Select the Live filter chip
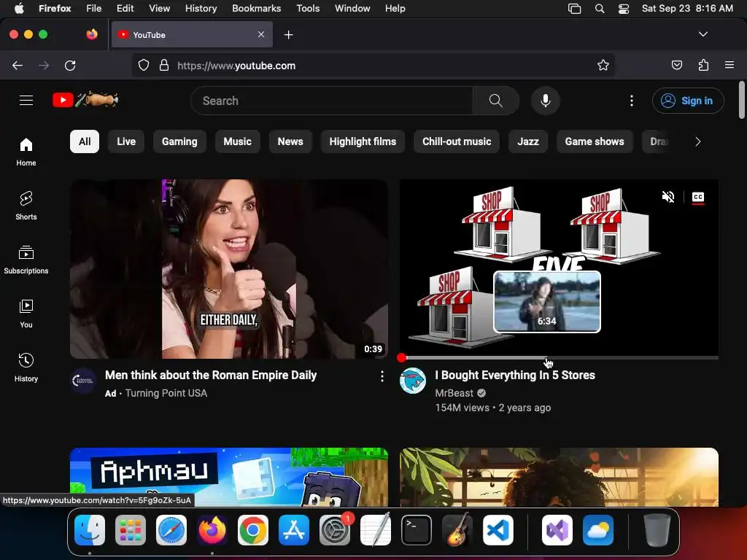The width and height of the screenshot is (747, 560). 126,141
